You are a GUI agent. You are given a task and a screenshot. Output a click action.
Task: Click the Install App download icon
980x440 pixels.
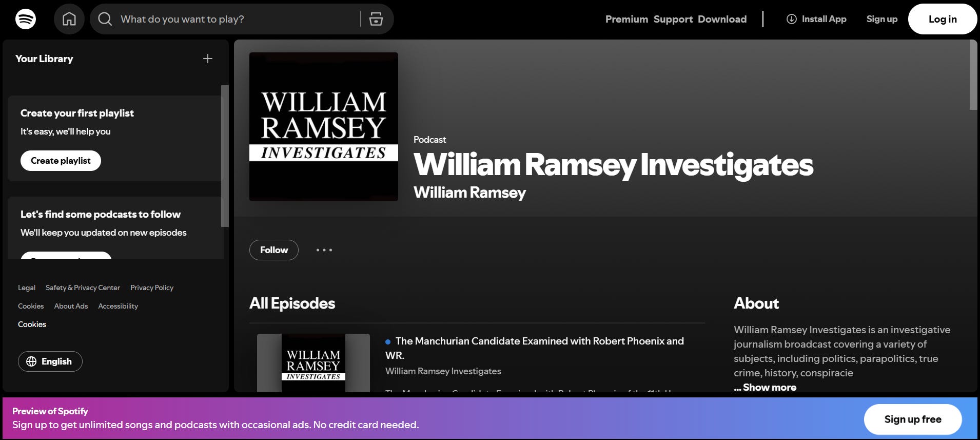pyautogui.click(x=792, y=19)
